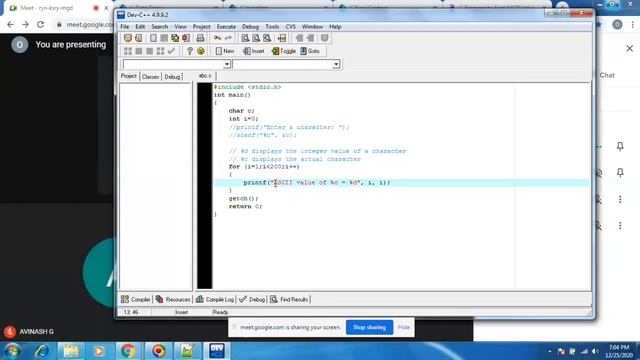Click the blank-page New Source File icon

pyautogui.click(x=153, y=38)
